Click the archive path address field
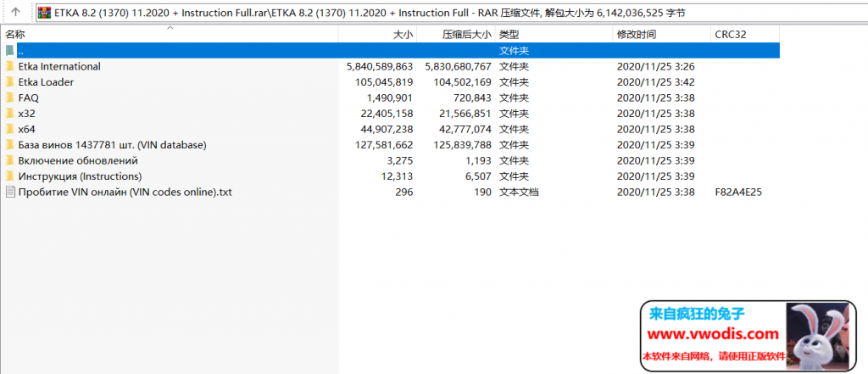 [x=451, y=12]
